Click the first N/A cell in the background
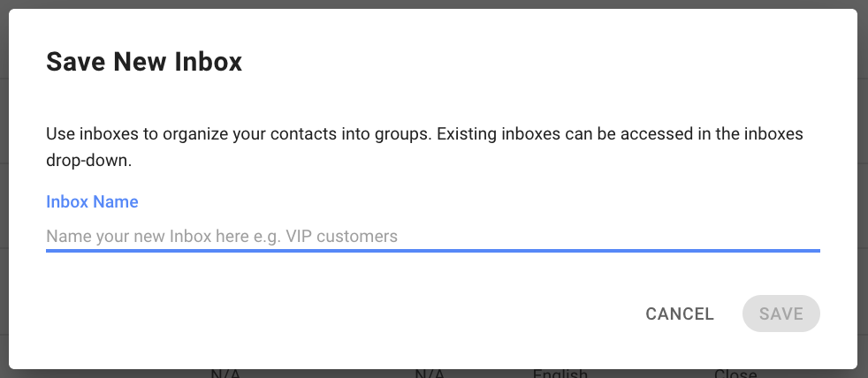The image size is (868, 378). (x=226, y=374)
